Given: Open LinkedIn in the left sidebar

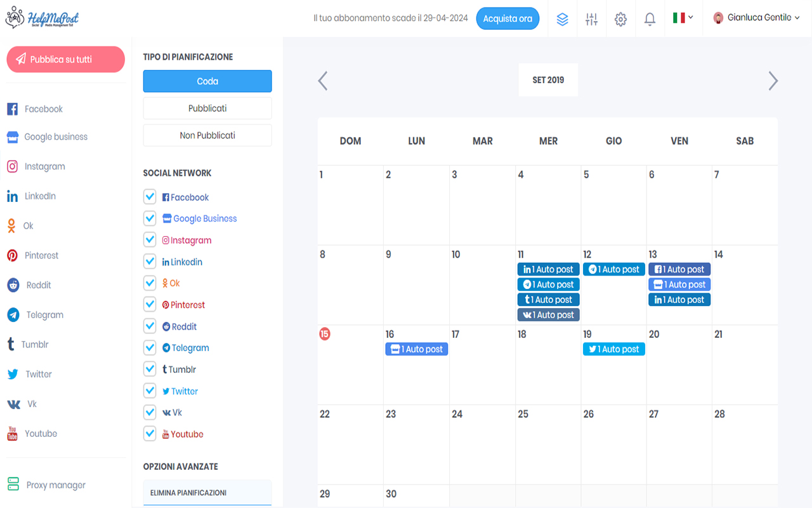Looking at the screenshot, I should [x=31, y=196].
